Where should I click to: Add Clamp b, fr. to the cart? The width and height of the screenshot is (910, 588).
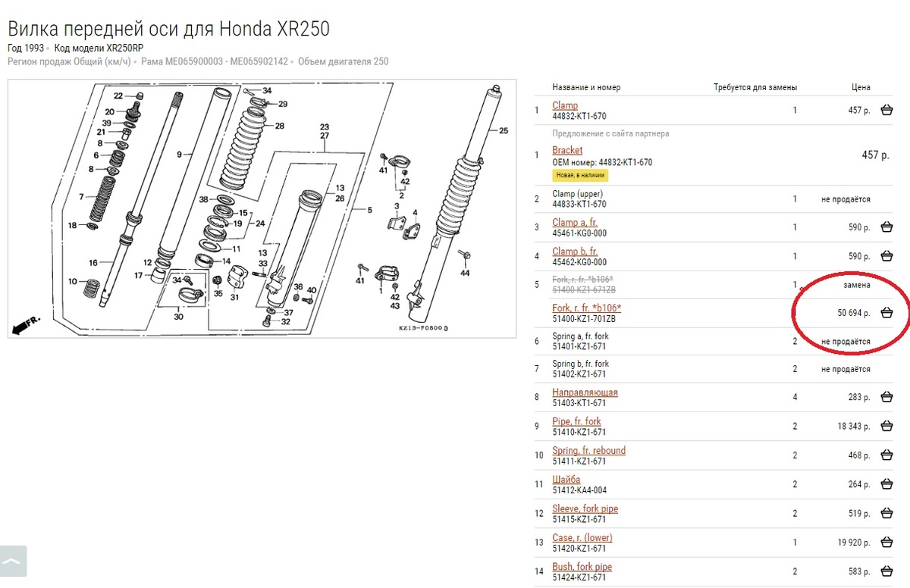pyautogui.click(x=886, y=257)
